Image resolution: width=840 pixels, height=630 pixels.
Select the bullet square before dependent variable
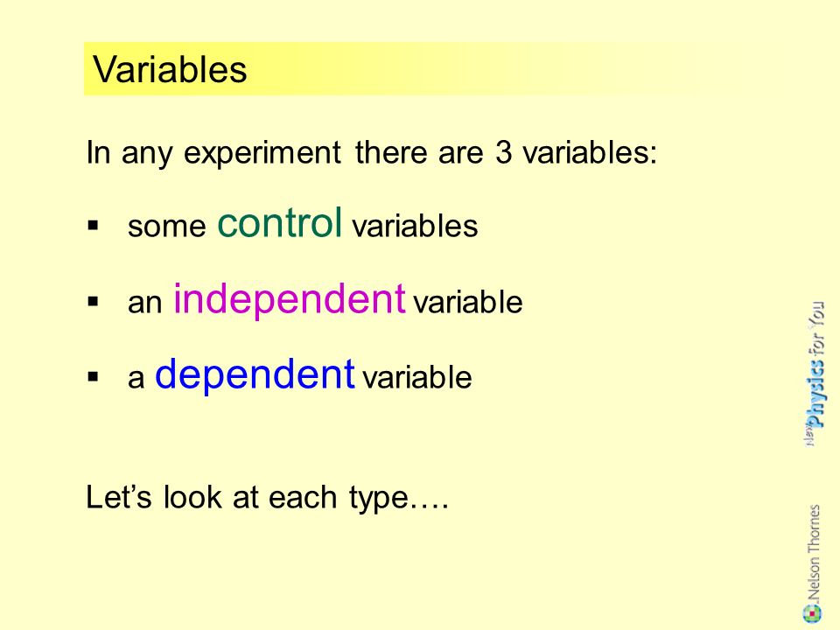click(x=94, y=377)
